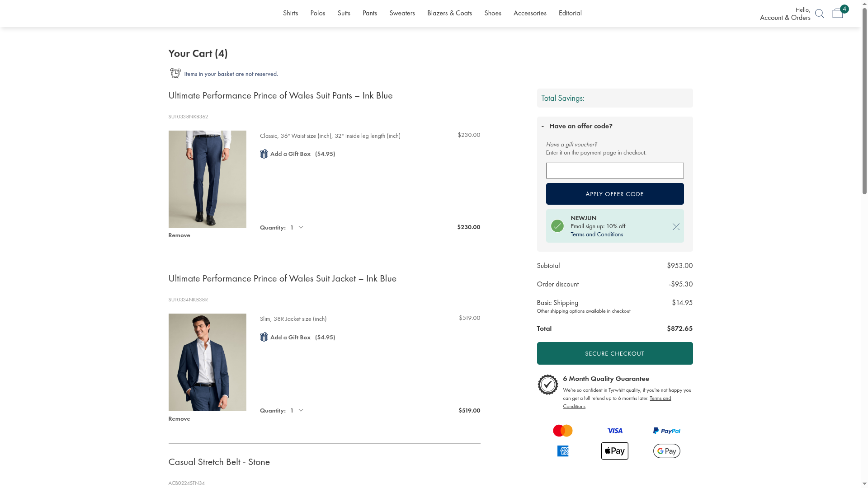The width and height of the screenshot is (868, 488).
Task: Click the offer code input field
Action: [x=614, y=171]
